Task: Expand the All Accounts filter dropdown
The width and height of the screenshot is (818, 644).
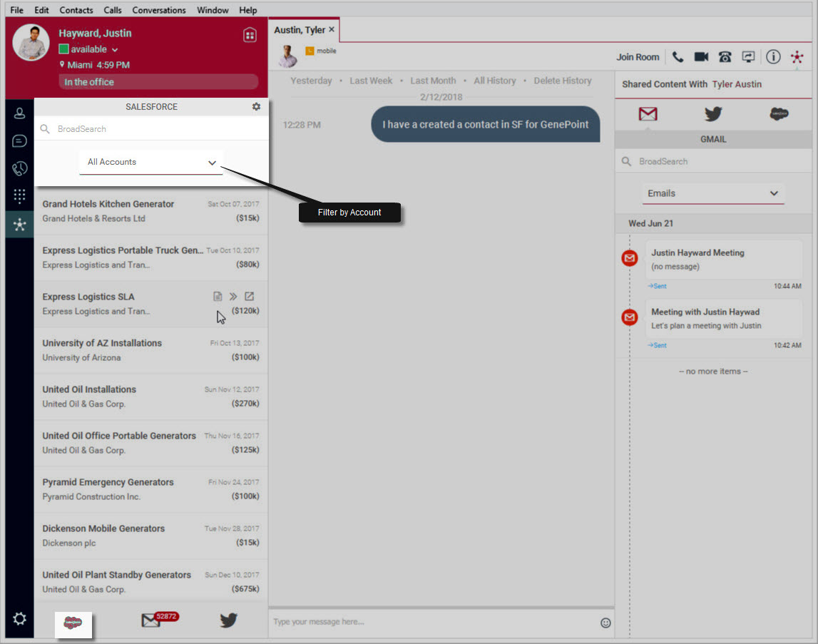Action: point(151,163)
